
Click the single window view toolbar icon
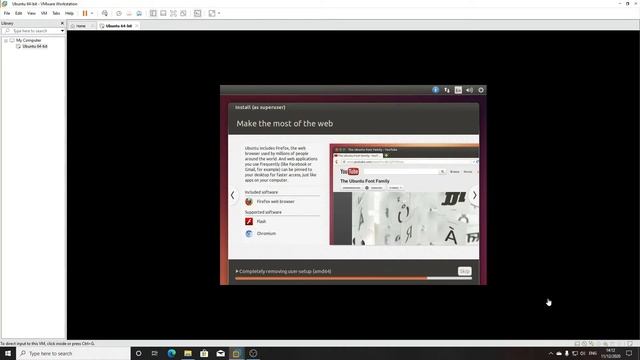pos(163,13)
